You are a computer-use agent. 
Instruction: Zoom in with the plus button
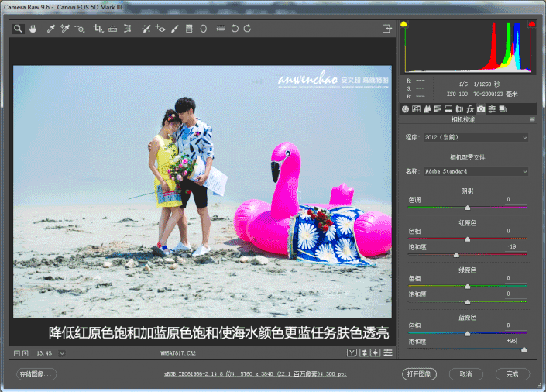[x=25, y=353]
